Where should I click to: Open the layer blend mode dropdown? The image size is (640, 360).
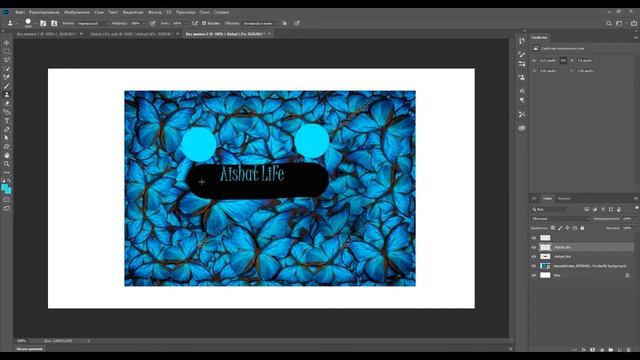click(x=560, y=219)
